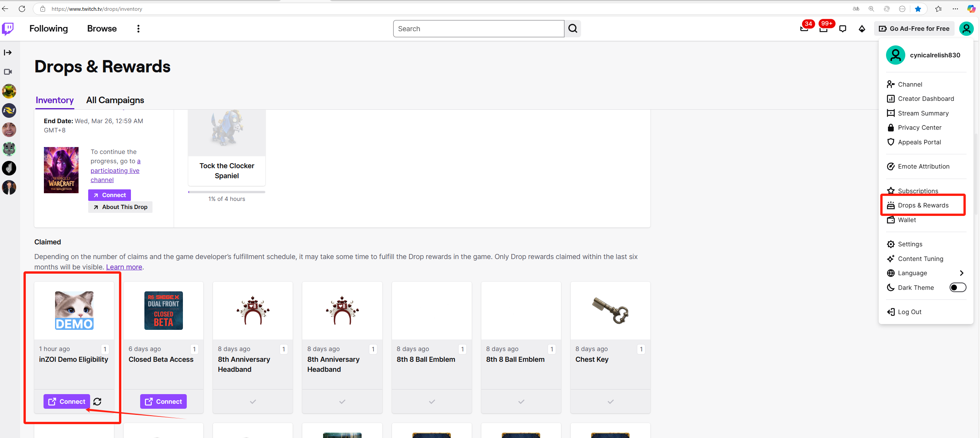The image size is (980, 438).
Task: Open Privacy Center menu item
Action: [x=926, y=127]
